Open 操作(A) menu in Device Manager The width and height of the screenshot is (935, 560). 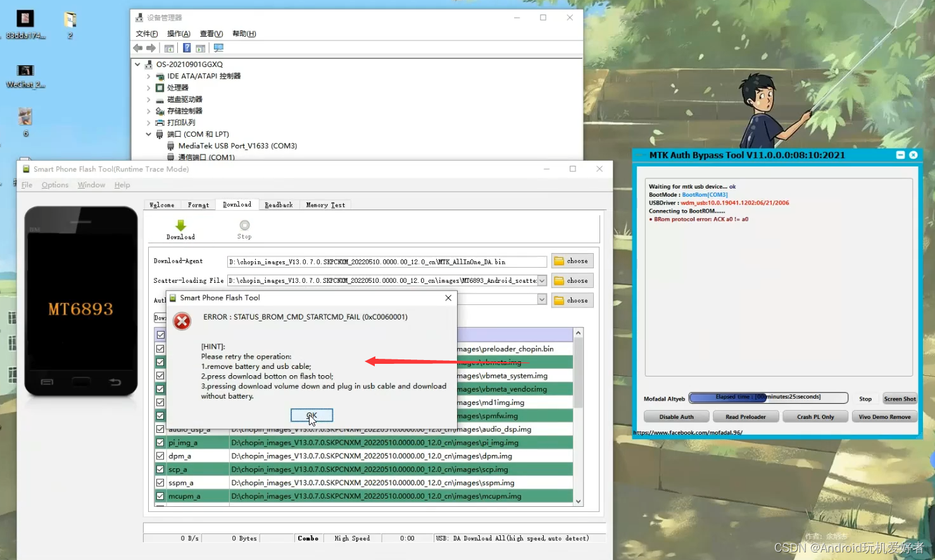click(179, 34)
